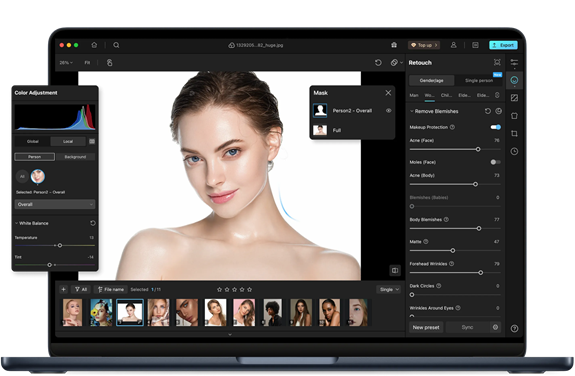Select the eraser bandage tool icon
The image size is (575, 376).
tap(394, 63)
